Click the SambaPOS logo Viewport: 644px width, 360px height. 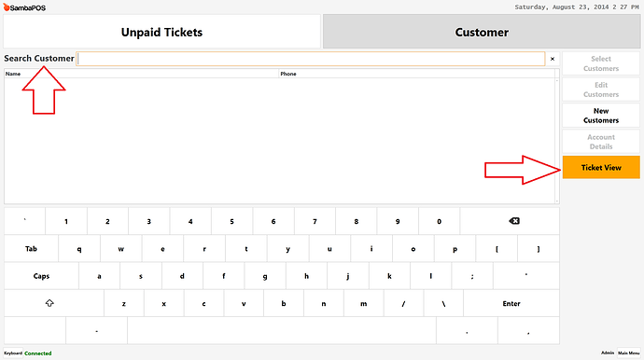tap(24, 7)
